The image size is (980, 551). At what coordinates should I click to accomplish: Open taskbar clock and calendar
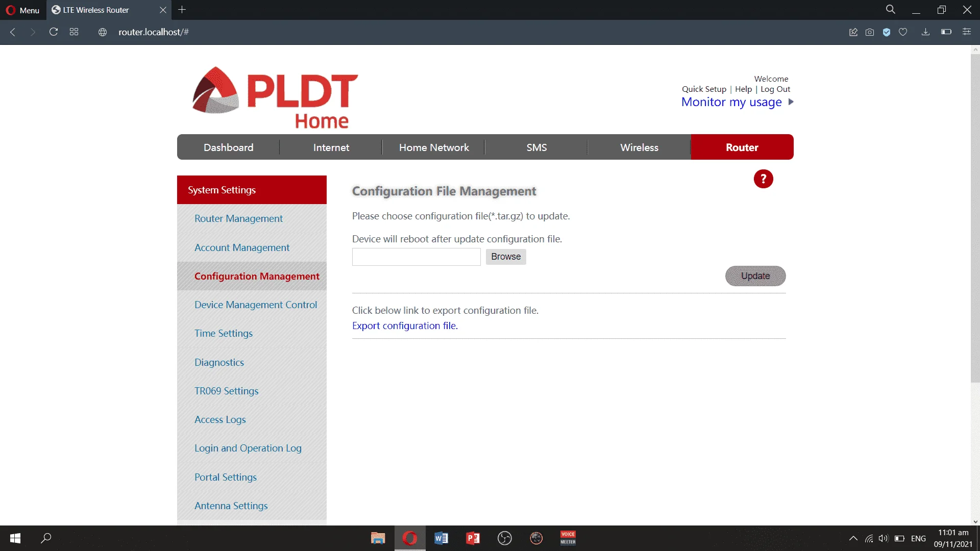click(x=953, y=538)
